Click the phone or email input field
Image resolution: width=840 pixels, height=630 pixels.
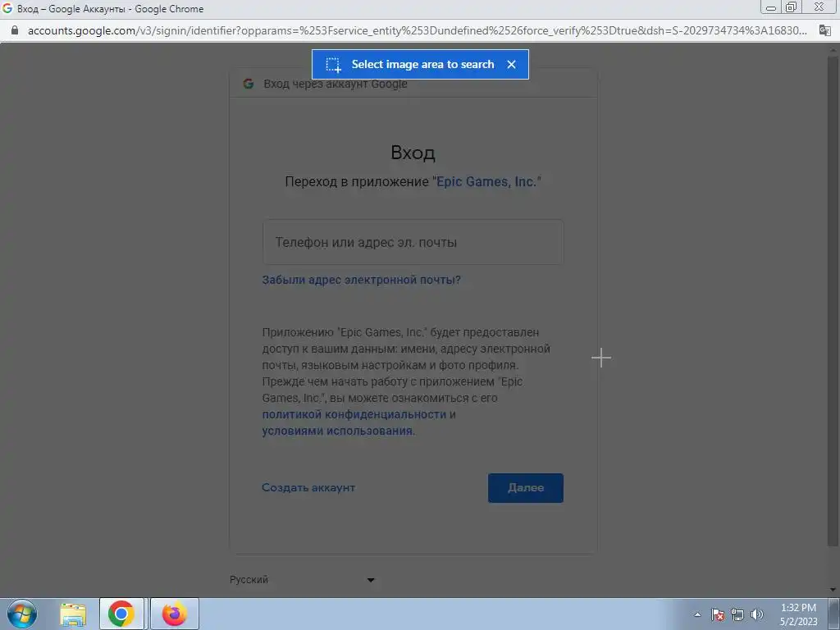click(x=413, y=242)
